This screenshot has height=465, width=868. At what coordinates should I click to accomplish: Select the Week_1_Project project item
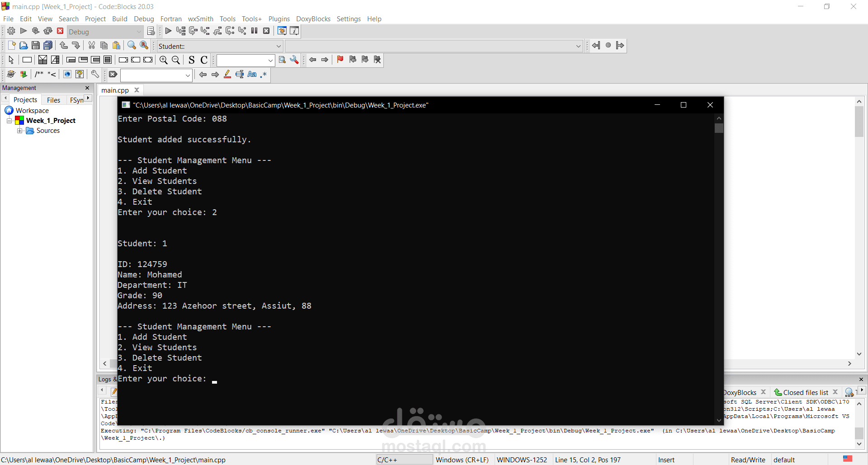[51, 121]
